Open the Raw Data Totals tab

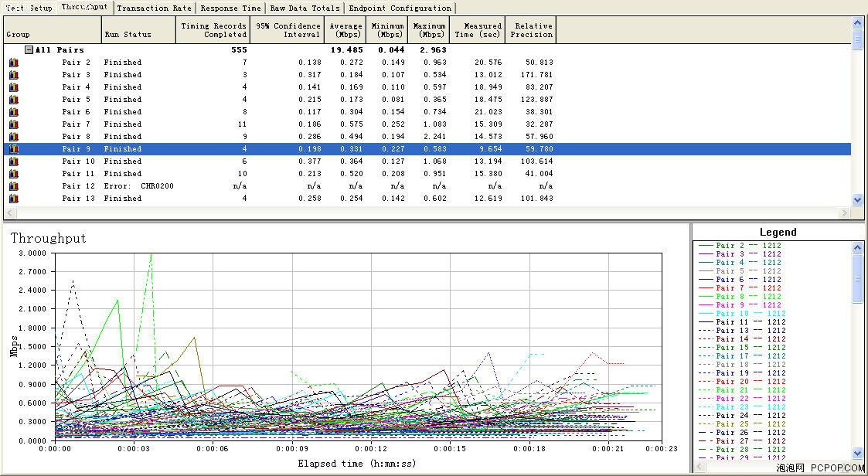point(305,8)
